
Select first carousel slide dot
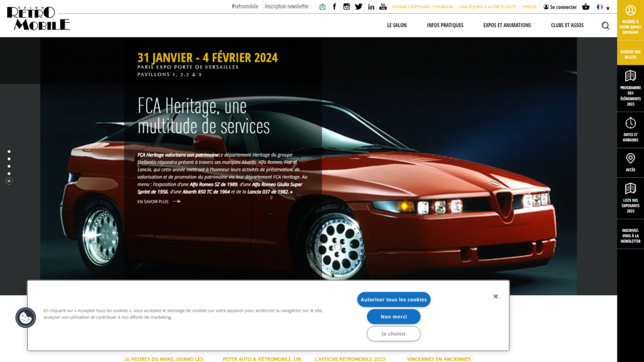click(x=9, y=151)
